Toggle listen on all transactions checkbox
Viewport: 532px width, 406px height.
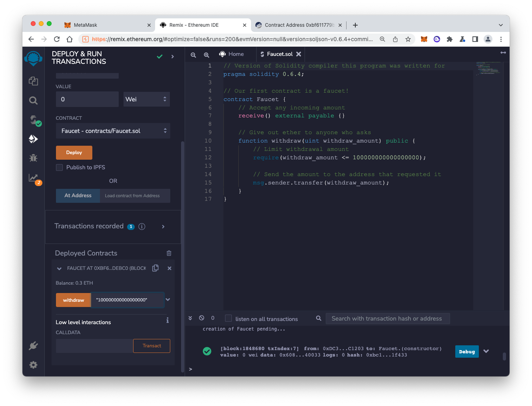point(228,318)
